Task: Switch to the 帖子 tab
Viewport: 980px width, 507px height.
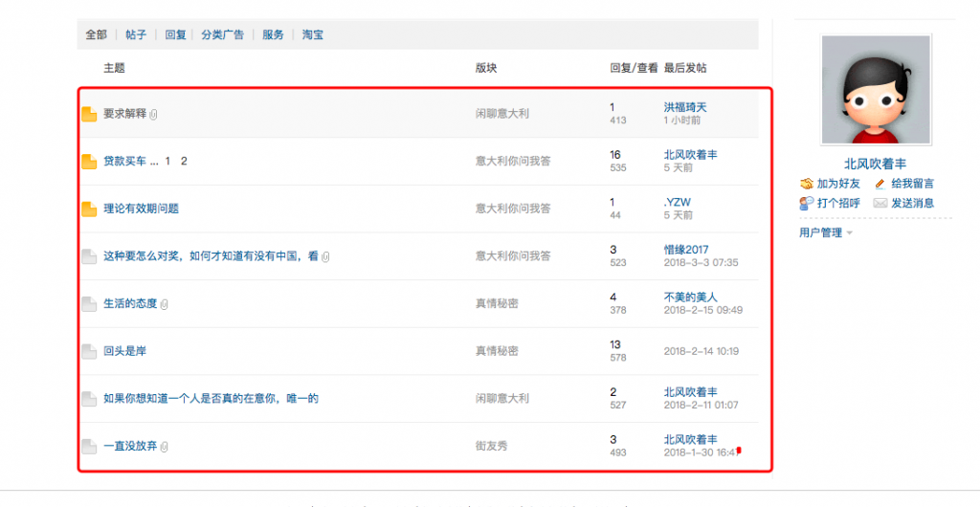Action: click(x=136, y=35)
